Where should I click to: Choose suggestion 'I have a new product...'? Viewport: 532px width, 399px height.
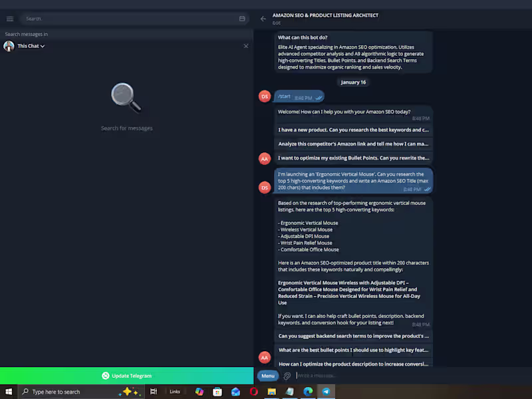point(353,130)
